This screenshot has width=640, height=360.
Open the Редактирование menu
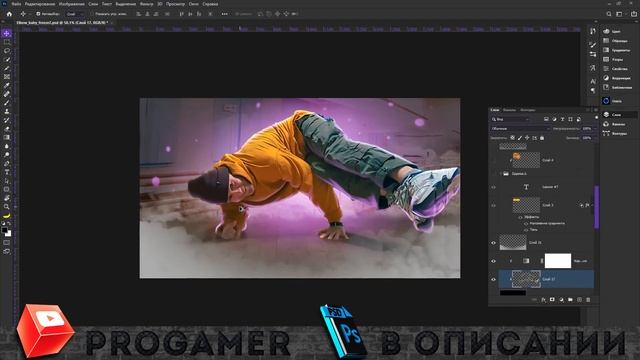point(40,4)
